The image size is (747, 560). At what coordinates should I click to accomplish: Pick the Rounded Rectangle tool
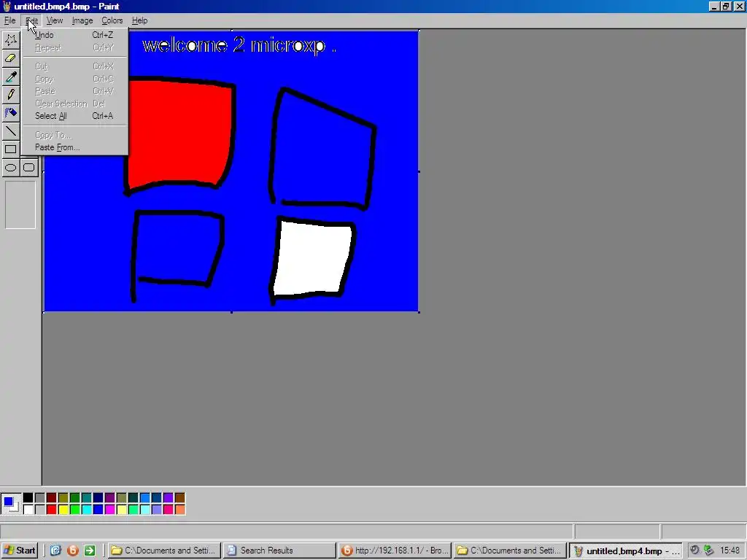point(28,168)
